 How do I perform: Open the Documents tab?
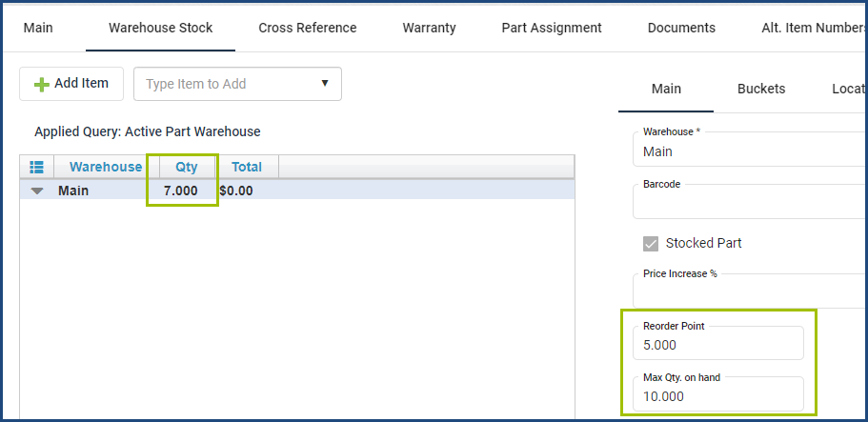point(681,28)
